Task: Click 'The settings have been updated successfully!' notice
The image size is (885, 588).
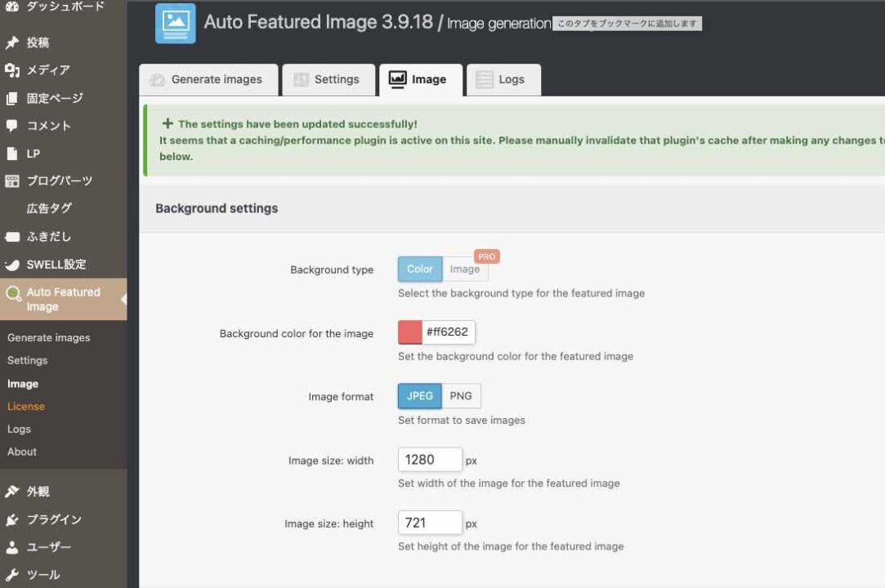Action: 297,124
